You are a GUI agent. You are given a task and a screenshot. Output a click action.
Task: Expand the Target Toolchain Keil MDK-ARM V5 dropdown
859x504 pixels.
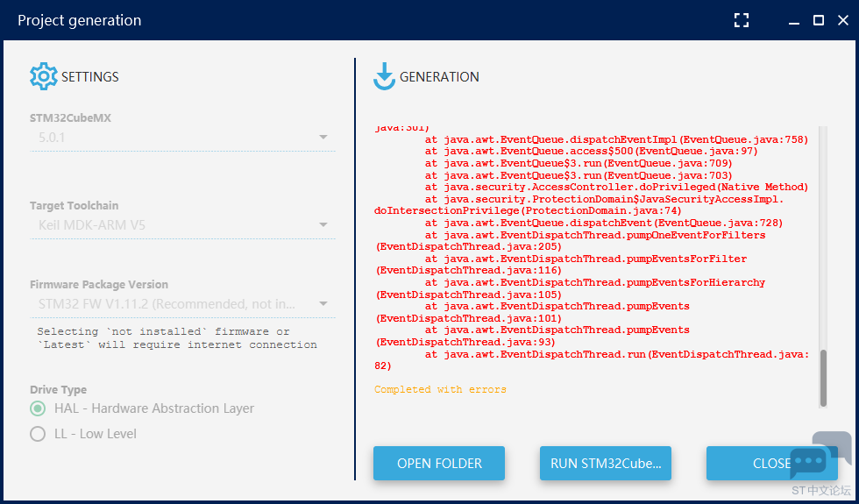click(182, 225)
